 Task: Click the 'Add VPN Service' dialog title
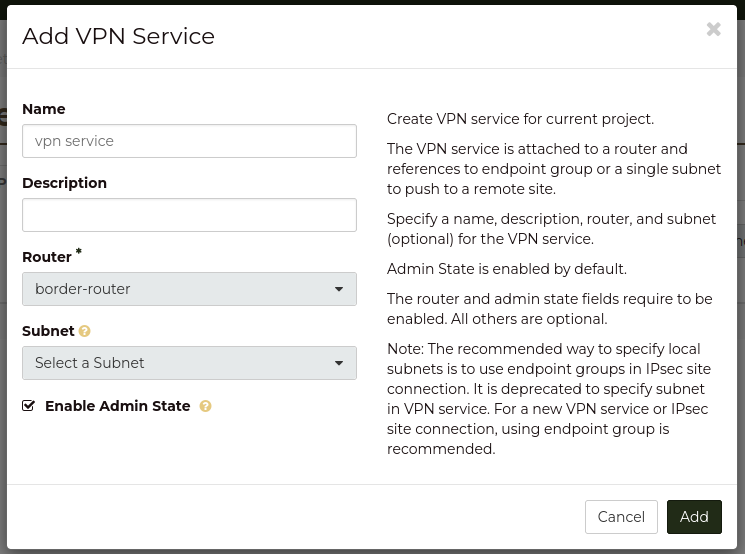[x=118, y=36]
